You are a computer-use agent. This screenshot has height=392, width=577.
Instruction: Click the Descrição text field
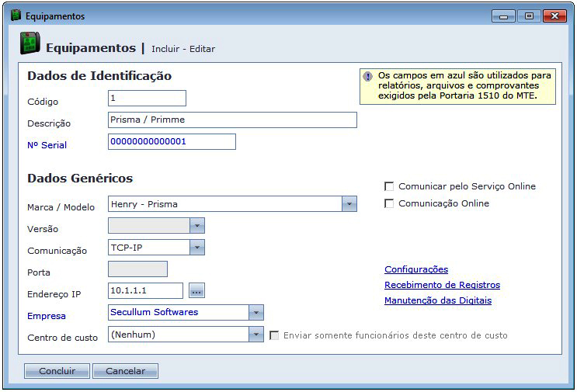click(232, 120)
